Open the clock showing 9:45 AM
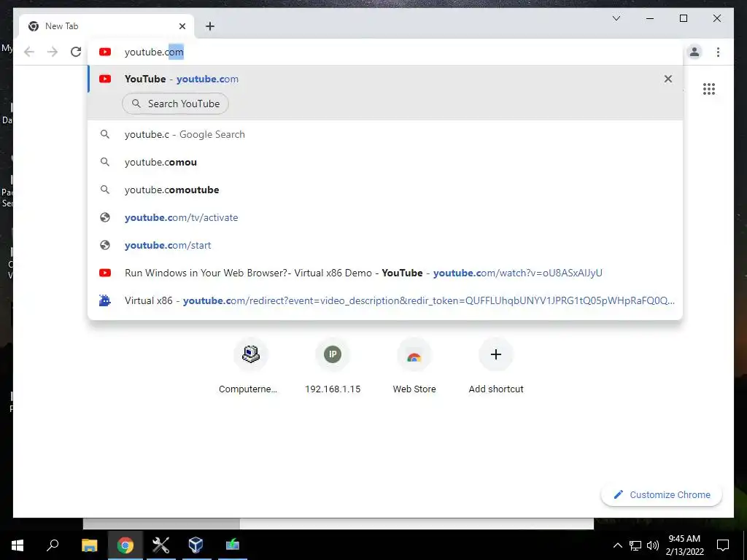Viewport: 747px width, 560px height. tap(684, 545)
